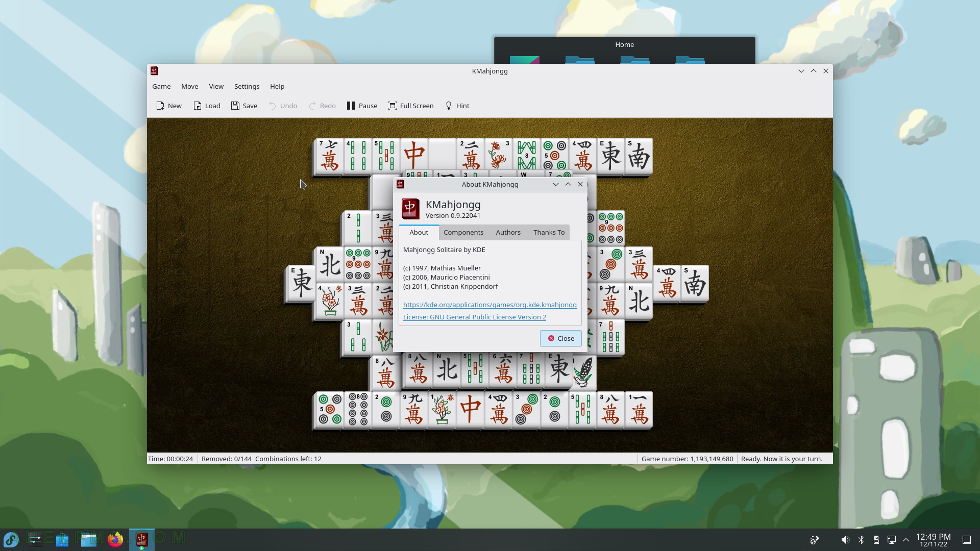Screen dimensions: 980x551
Task: Launch Discover software center from taskbar
Action: click(62, 539)
